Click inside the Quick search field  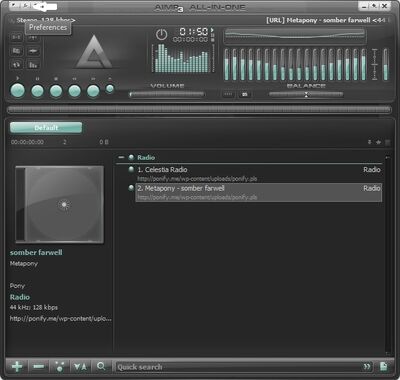[238, 367]
